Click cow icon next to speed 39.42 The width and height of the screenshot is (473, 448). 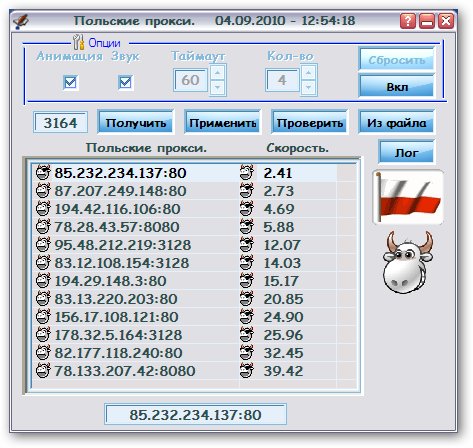pos(247,371)
